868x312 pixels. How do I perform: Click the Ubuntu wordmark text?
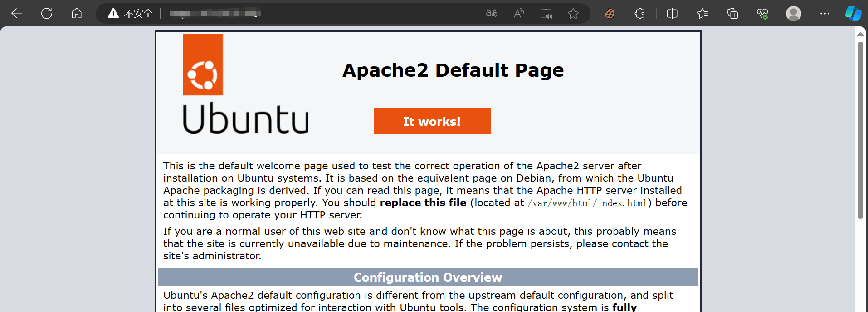tap(245, 118)
